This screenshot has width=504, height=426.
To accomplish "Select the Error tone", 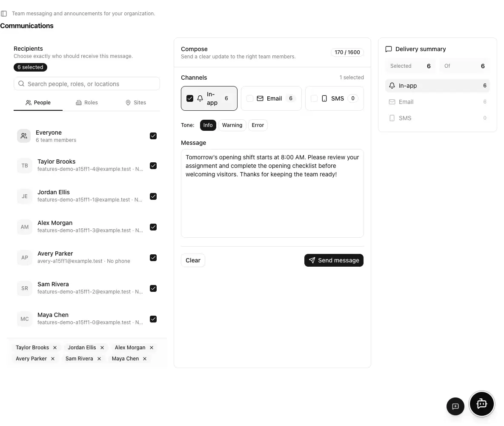I will tap(258, 125).
